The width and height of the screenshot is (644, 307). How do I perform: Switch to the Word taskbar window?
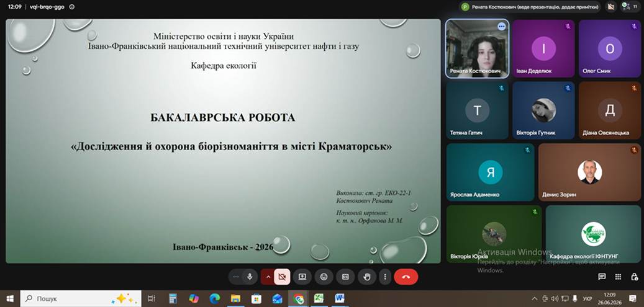pos(340,299)
